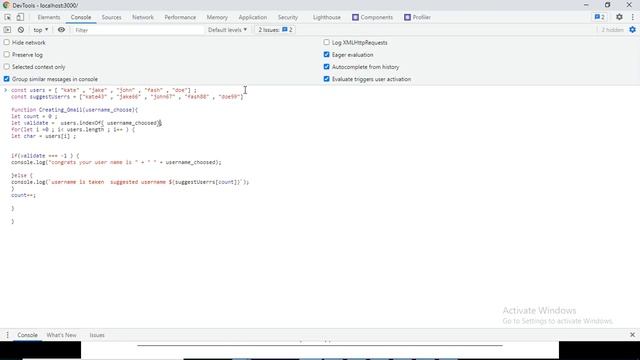Switch to the Memory tab

pyautogui.click(x=217, y=17)
